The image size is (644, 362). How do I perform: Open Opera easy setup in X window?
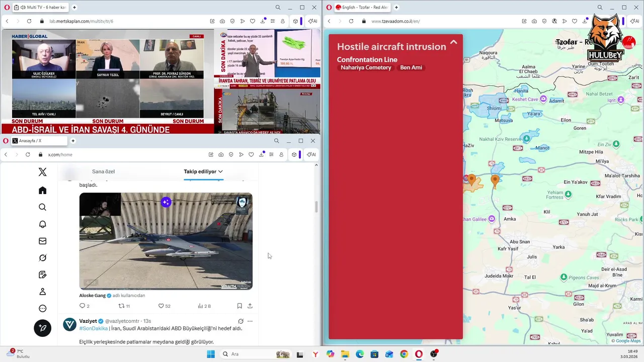point(271,154)
